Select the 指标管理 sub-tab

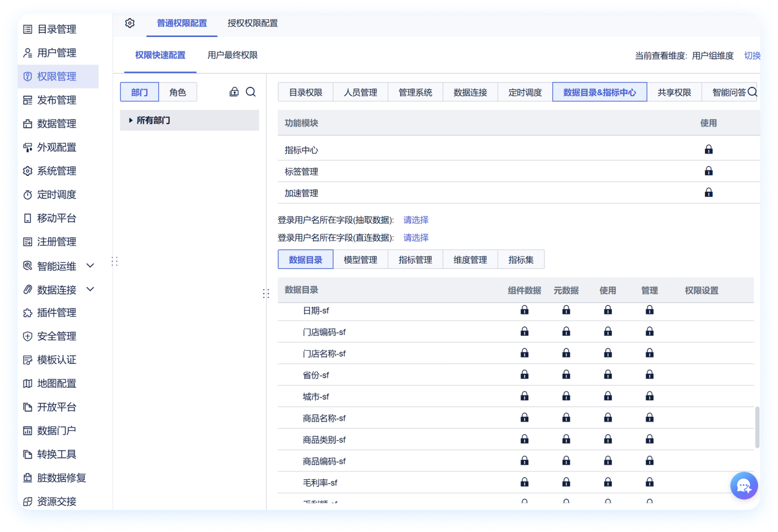tap(415, 260)
